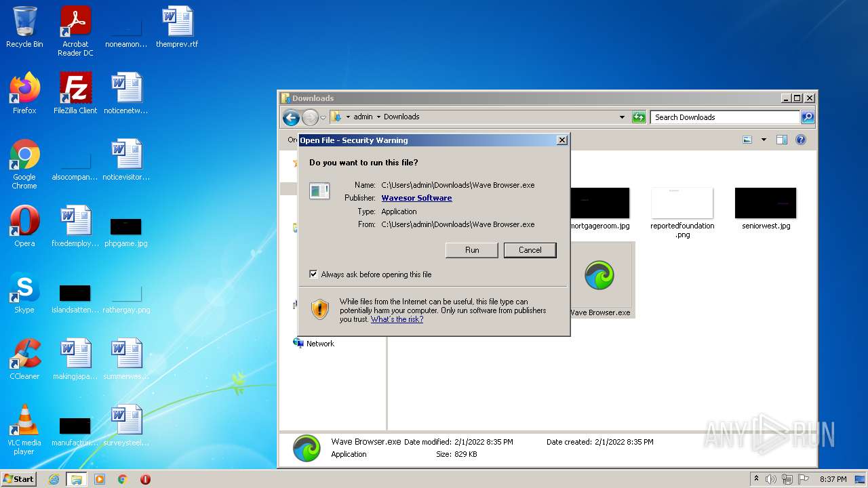
Task: Launch the VLC media player shortcut
Action: [24, 430]
